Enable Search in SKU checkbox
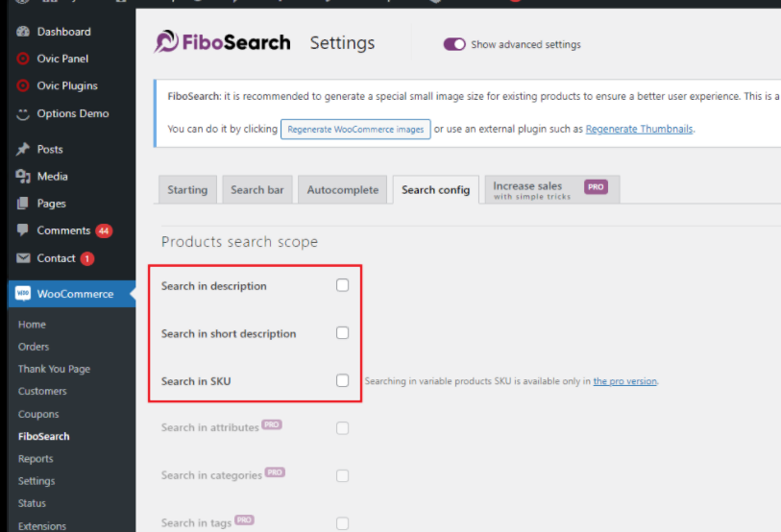The height and width of the screenshot is (532, 781). pos(342,380)
